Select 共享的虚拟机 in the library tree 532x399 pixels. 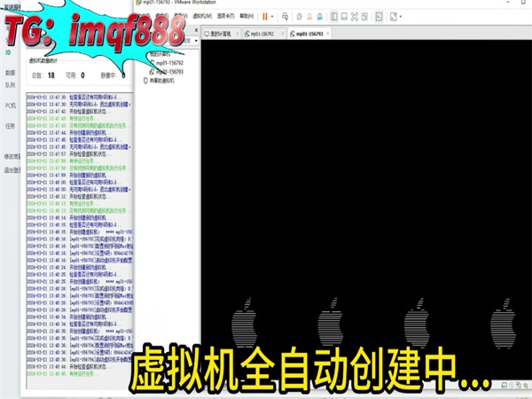click(164, 80)
